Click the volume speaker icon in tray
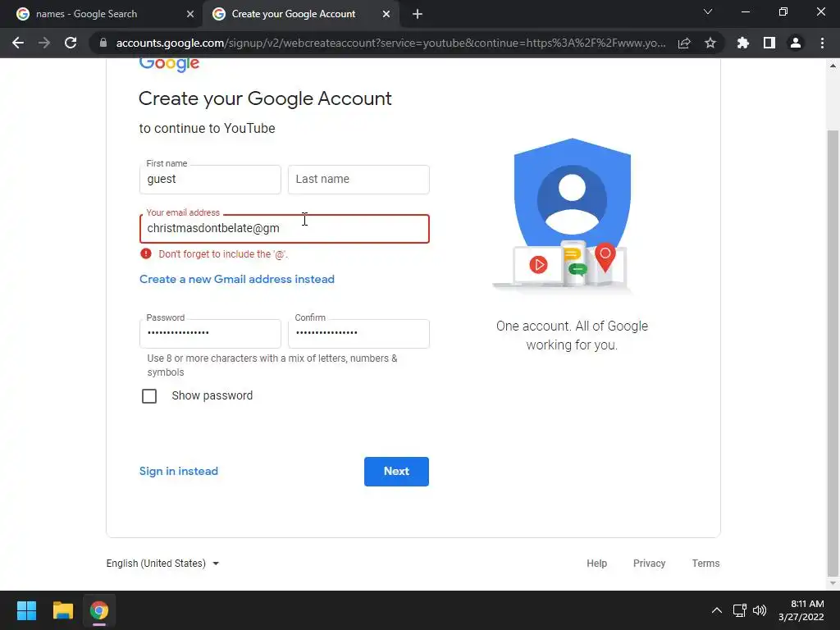Image resolution: width=840 pixels, height=630 pixels. pos(760,610)
